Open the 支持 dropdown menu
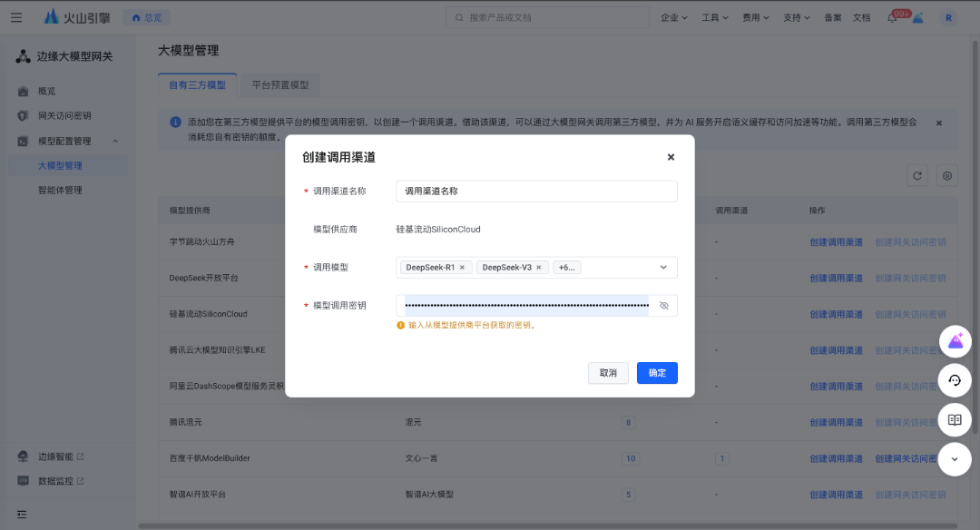980x530 pixels. (x=797, y=17)
